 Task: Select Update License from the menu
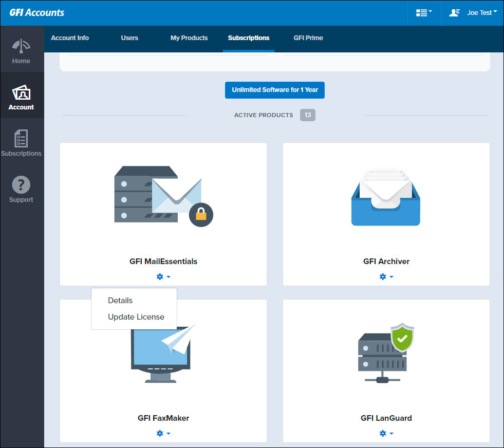(136, 317)
